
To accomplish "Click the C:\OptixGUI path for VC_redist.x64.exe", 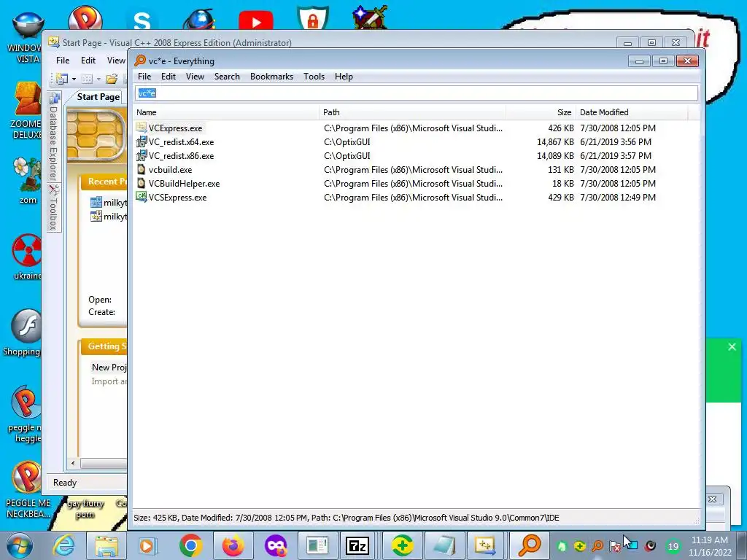I will pos(347,142).
